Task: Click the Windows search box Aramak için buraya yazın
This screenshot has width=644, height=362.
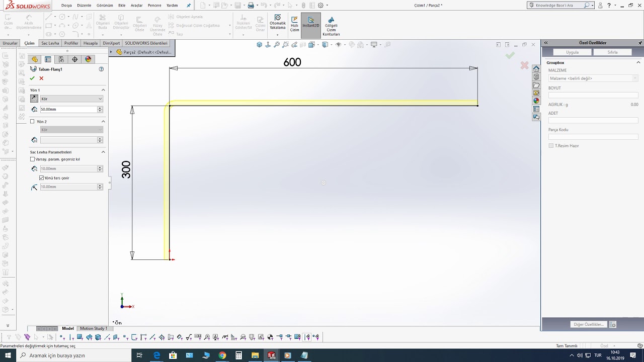Action: pos(73,355)
